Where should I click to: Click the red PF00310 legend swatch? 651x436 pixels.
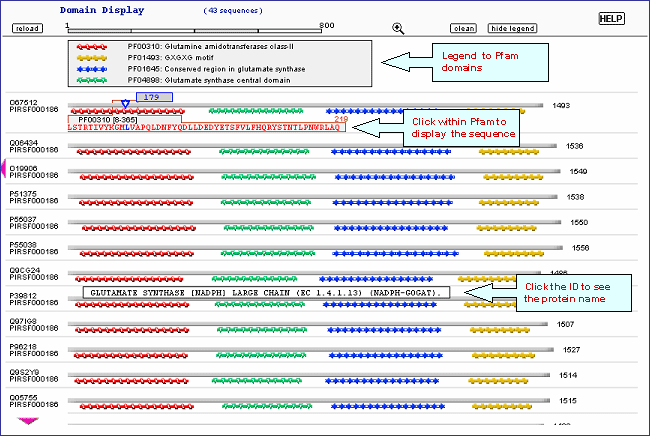tap(91, 47)
